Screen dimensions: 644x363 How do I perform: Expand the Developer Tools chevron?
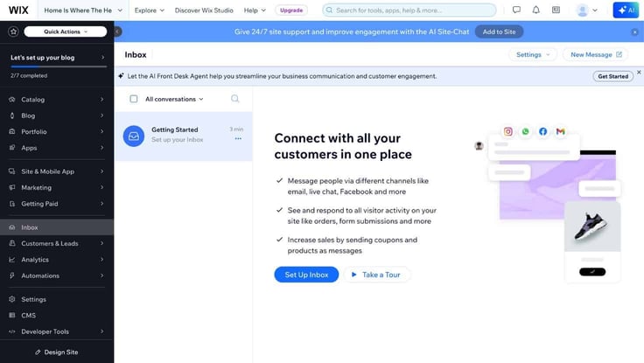click(x=101, y=332)
